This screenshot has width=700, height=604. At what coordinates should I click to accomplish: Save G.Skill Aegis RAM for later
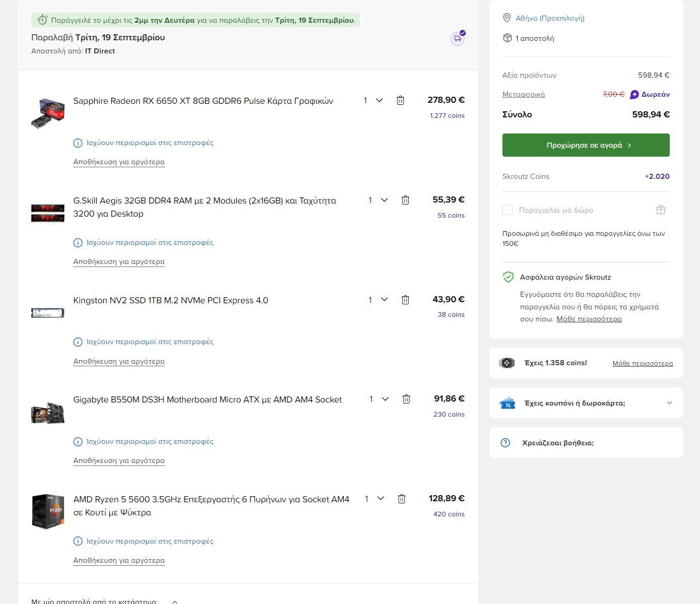coord(119,261)
